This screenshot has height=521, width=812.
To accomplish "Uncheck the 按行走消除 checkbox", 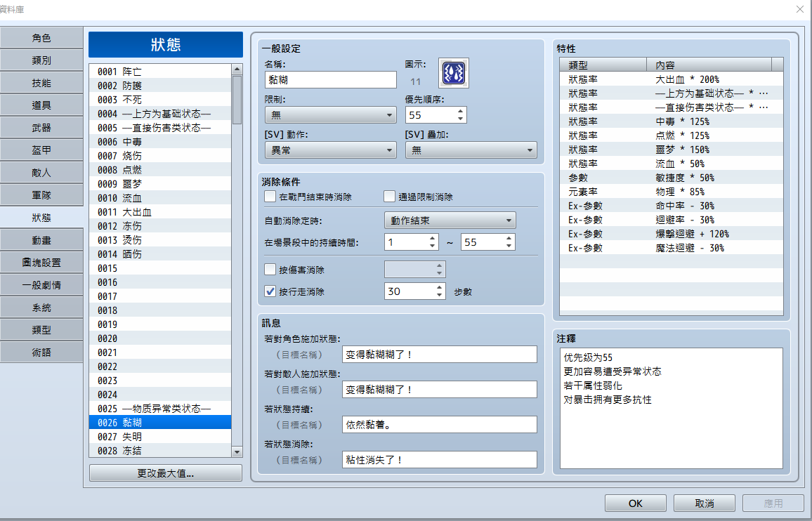I will pyautogui.click(x=270, y=291).
